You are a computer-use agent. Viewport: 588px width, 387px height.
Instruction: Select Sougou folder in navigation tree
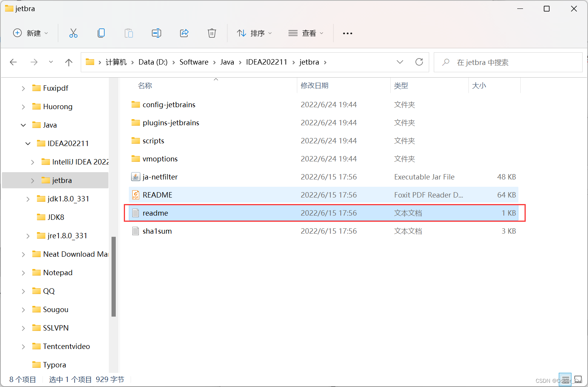tap(55, 309)
